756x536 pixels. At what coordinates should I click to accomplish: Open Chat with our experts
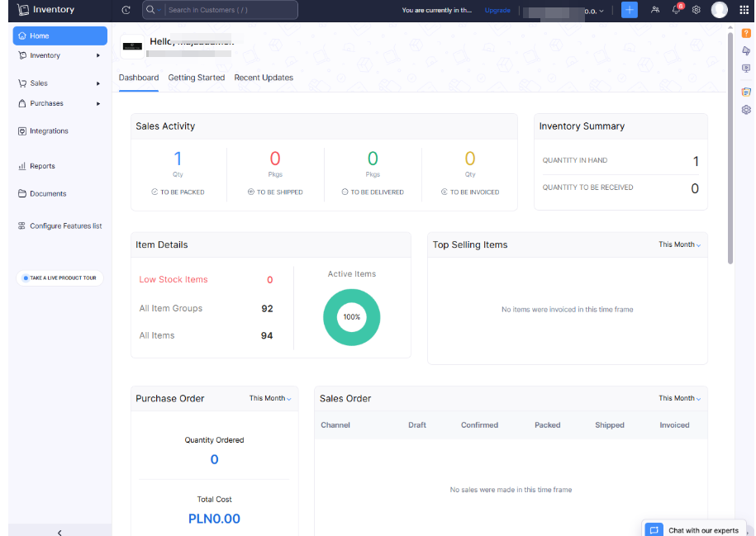(694, 530)
